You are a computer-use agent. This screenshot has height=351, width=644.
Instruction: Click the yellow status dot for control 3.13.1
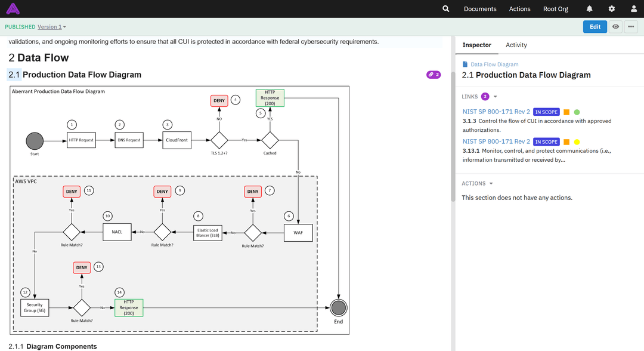tap(577, 142)
